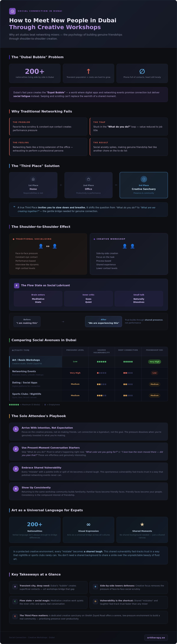The width and height of the screenshot is (177, 644).
Task: Select the shield icon on the Creative Sanctuary card
Action: pyautogui.click(x=144, y=179)
